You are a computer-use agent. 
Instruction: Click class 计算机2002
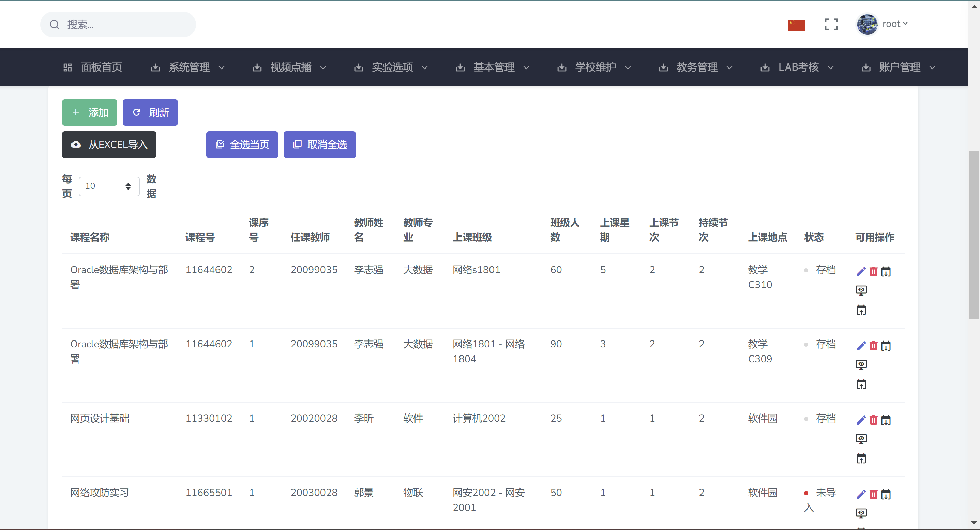[x=479, y=419]
